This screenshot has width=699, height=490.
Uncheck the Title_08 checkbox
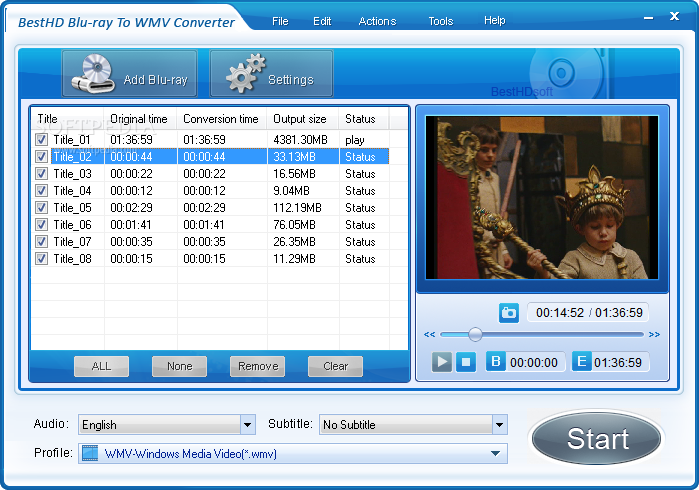[x=41, y=258]
